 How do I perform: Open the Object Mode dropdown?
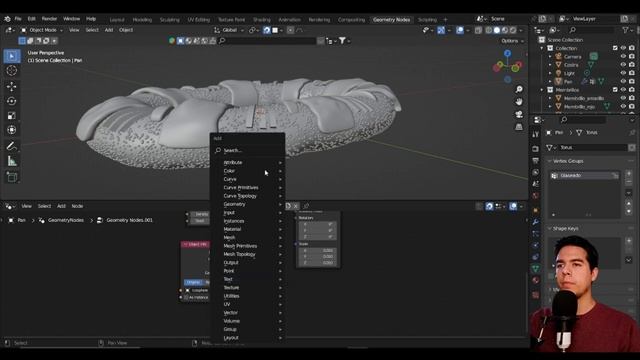(x=42, y=30)
